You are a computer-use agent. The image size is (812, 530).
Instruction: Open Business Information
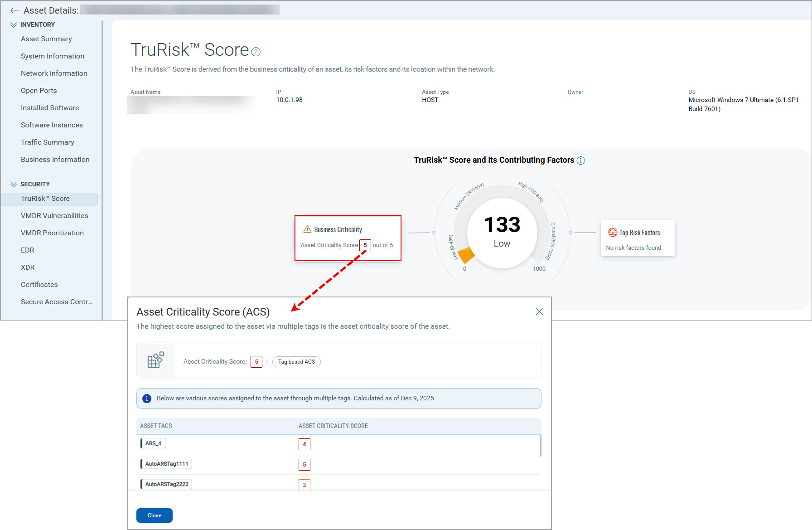pos(55,160)
